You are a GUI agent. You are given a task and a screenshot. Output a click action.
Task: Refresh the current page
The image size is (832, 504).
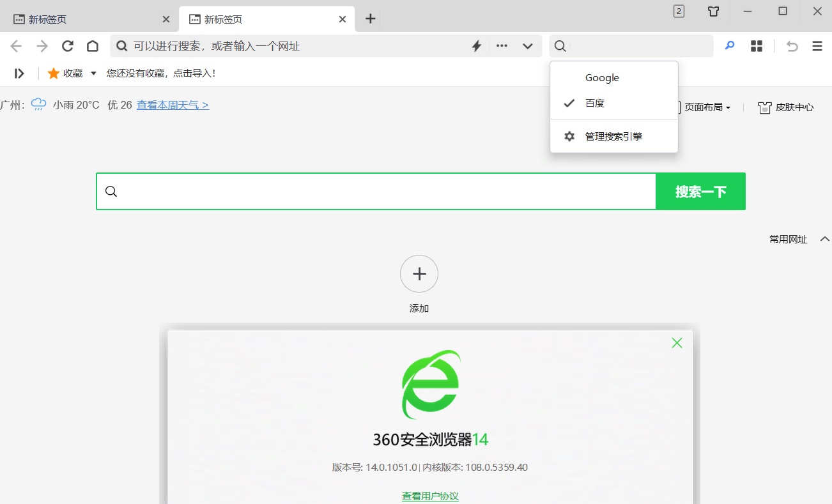[67, 45]
